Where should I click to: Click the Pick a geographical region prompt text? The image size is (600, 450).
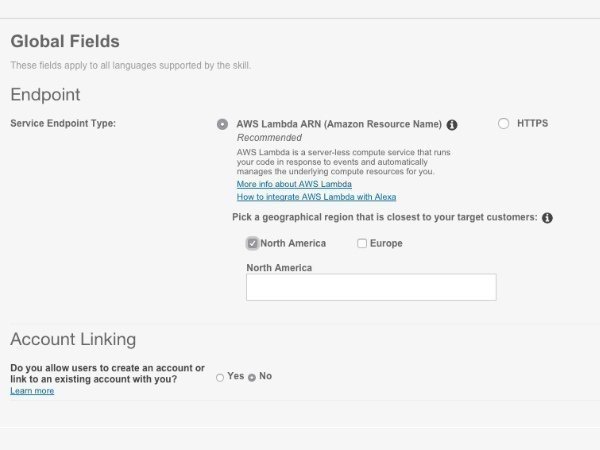pyautogui.click(x=385, y=217)
